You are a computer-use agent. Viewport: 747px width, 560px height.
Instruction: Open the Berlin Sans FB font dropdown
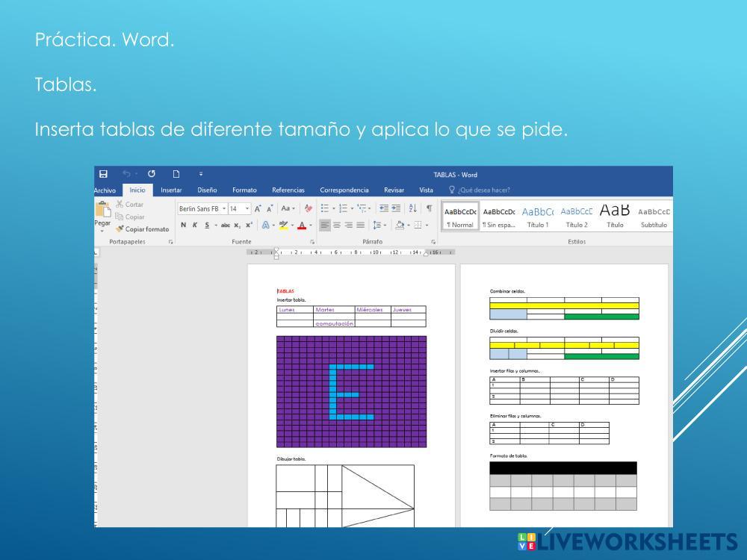point(224,209)
